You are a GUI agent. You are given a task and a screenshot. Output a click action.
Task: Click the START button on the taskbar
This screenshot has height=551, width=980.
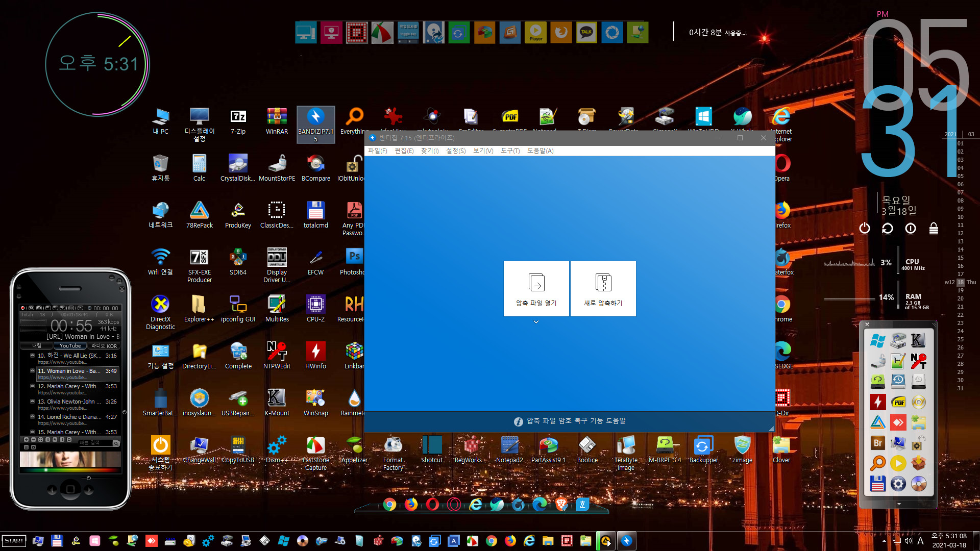14,541
